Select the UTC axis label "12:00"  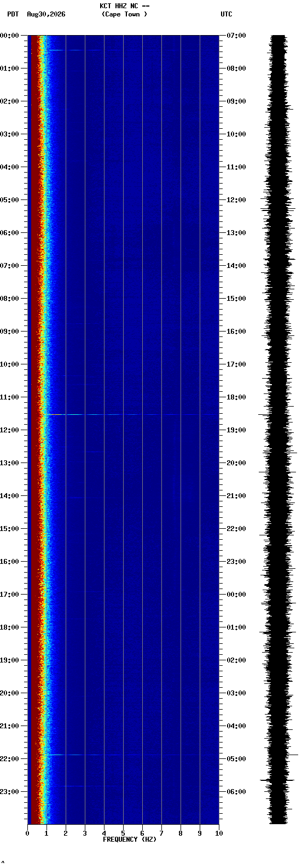(236, 200)
